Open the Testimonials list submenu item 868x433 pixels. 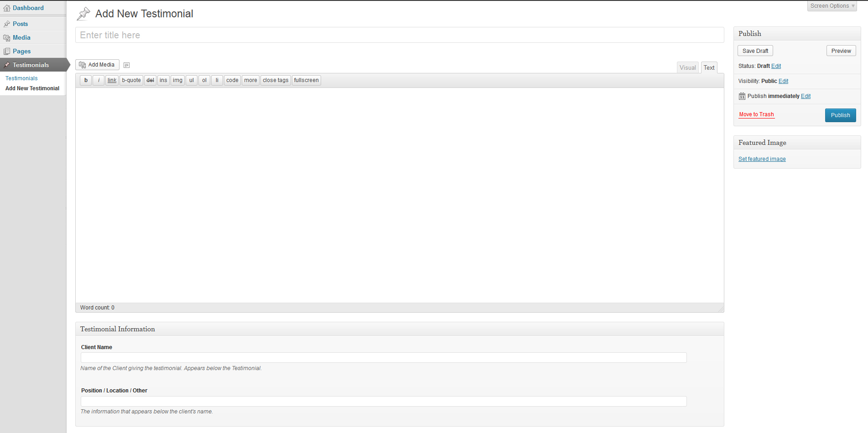click(21, 78)
